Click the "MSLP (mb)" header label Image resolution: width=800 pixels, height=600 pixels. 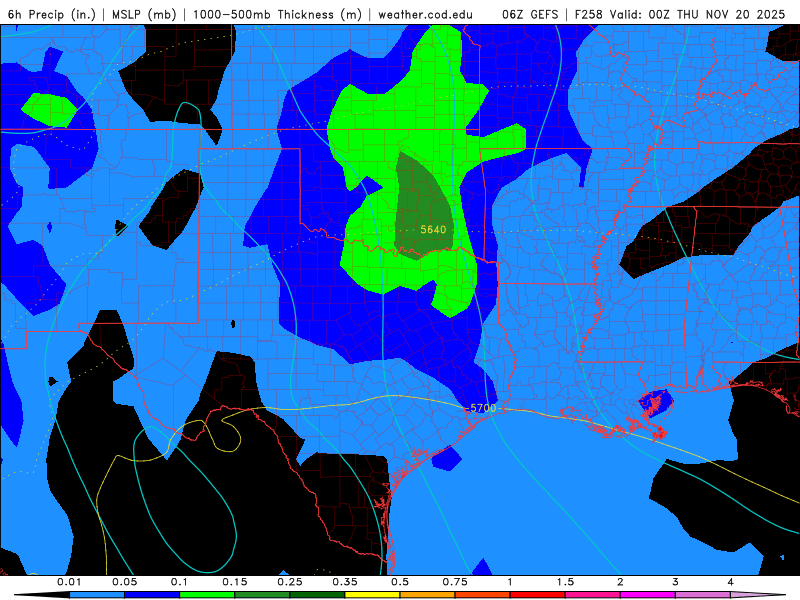tap(144, 14)
